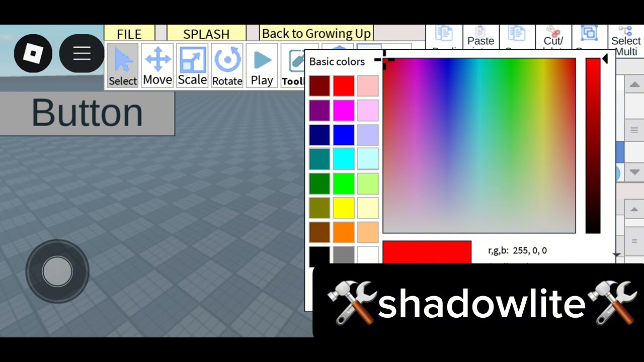The image size is (644, 362).
Task: Open the Roblox logo menu
Action: point(33,53)
